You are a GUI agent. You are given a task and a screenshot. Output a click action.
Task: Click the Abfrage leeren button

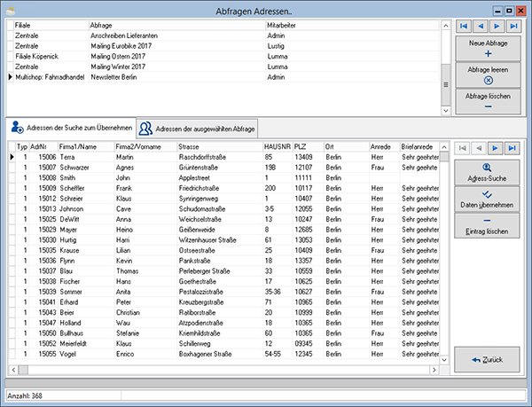(x=488, y=75)
